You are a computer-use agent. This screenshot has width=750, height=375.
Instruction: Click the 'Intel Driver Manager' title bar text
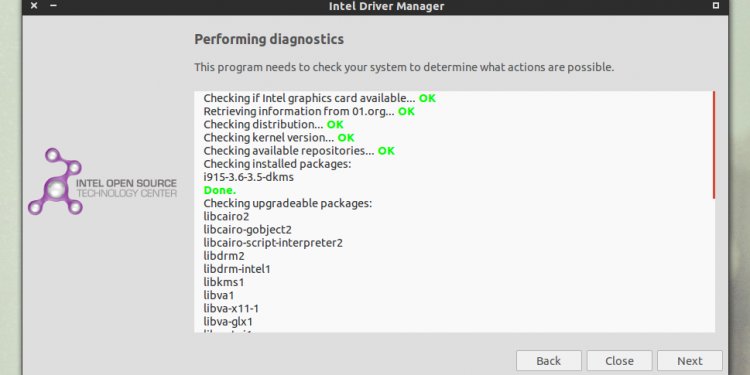coord(386,6)
